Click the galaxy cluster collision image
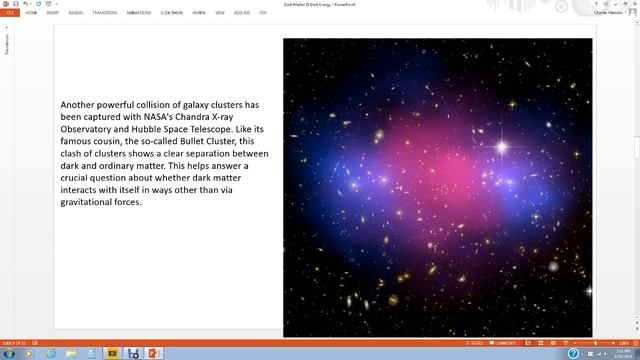This screenshot has width=640, height=360. [x=438, y=188]
